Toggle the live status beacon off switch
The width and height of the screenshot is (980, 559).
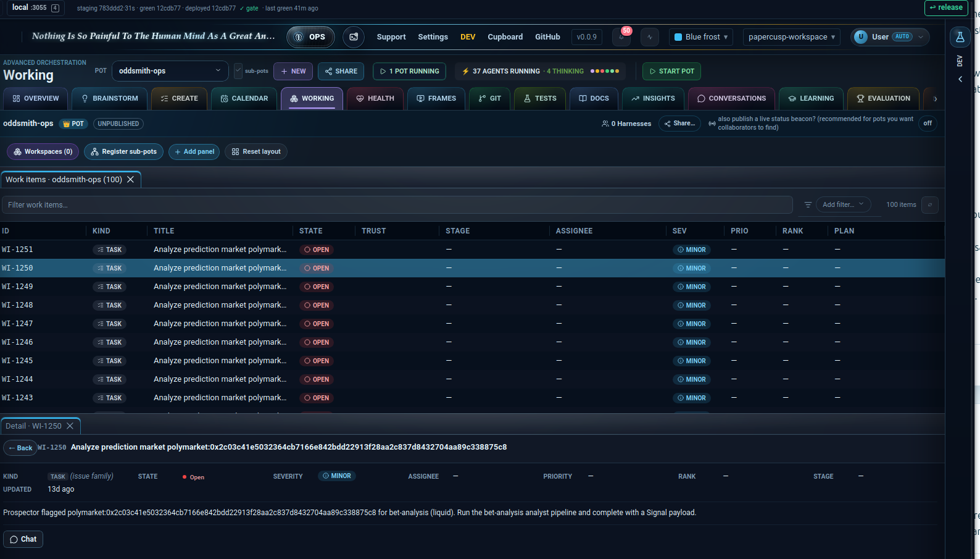[928, 124]
